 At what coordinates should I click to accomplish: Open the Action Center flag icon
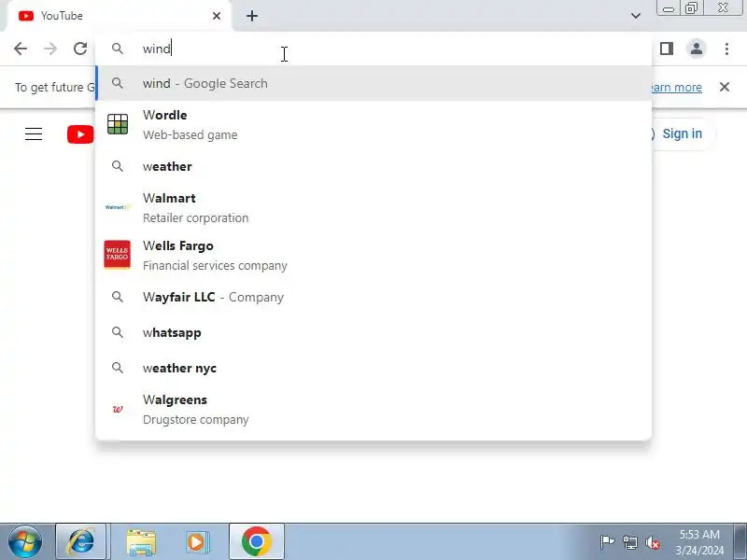607,542
